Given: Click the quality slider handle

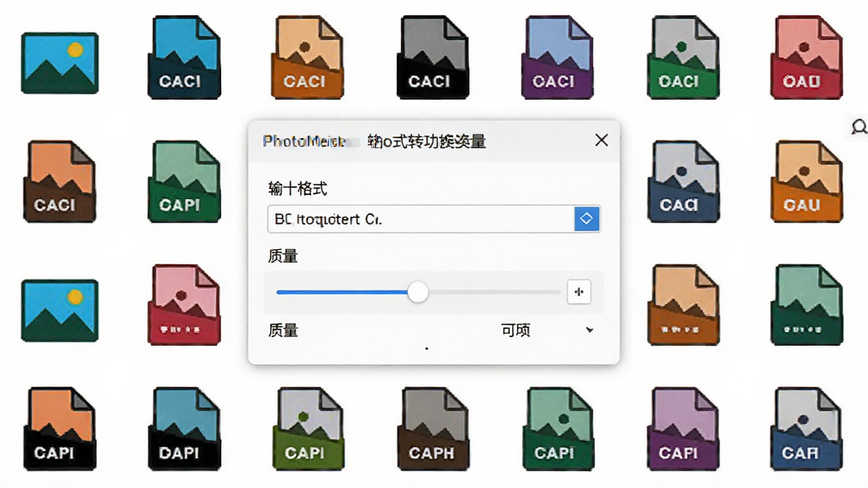Looking at the screenshot, I should 418,291.
